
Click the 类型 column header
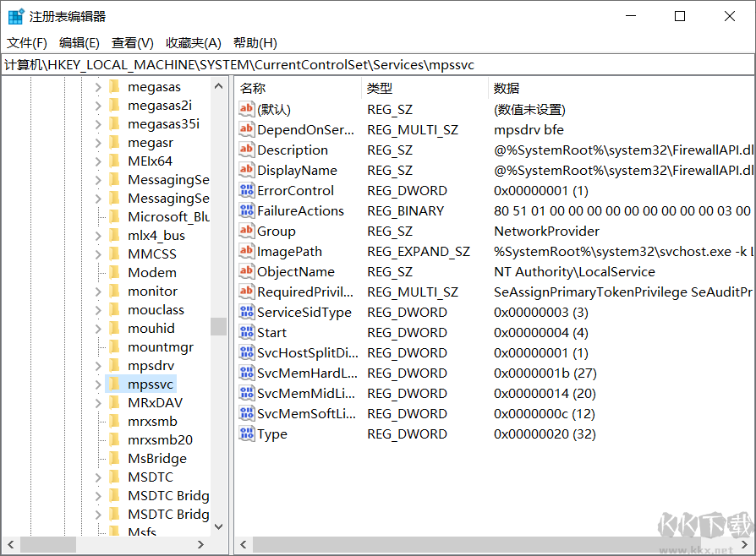(380, 89)
